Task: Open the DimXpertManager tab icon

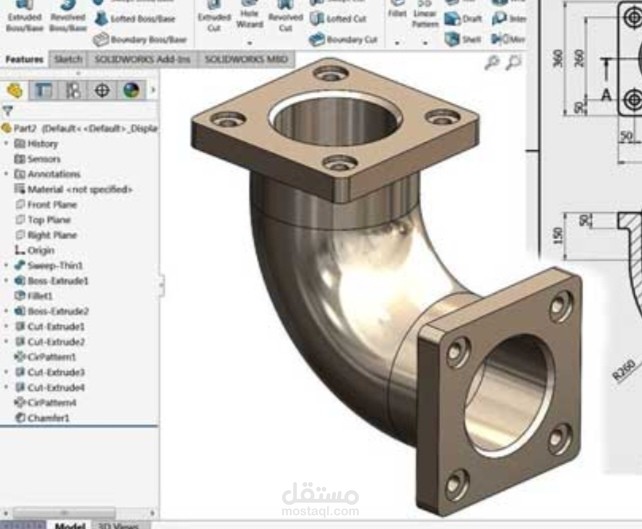Action: click(102, 91)
